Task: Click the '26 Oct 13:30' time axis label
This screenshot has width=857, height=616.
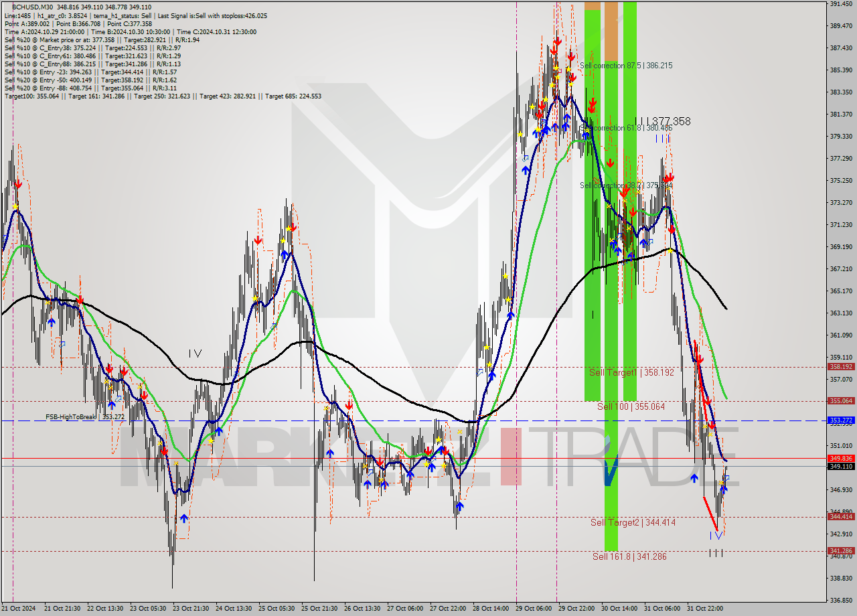Action: click(x=362, y=609)
